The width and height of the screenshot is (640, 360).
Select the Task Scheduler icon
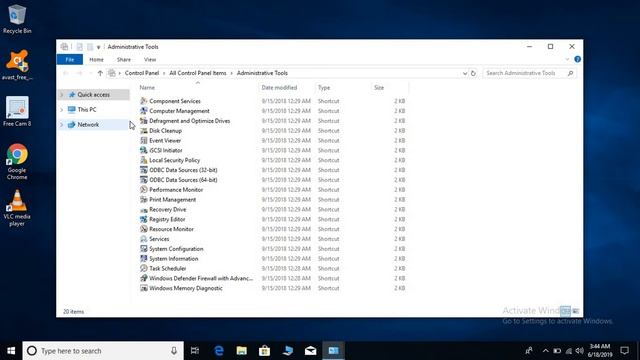pyautogui.click(x=144, y=268)
